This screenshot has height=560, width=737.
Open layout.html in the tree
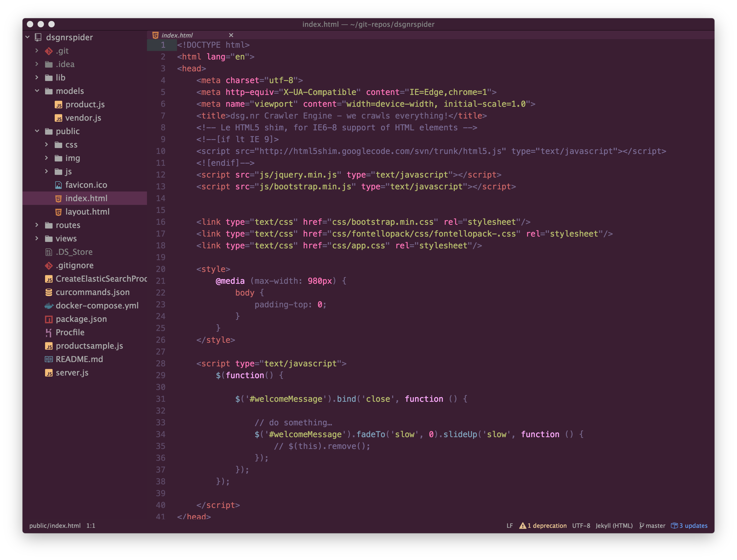point(87,212)
